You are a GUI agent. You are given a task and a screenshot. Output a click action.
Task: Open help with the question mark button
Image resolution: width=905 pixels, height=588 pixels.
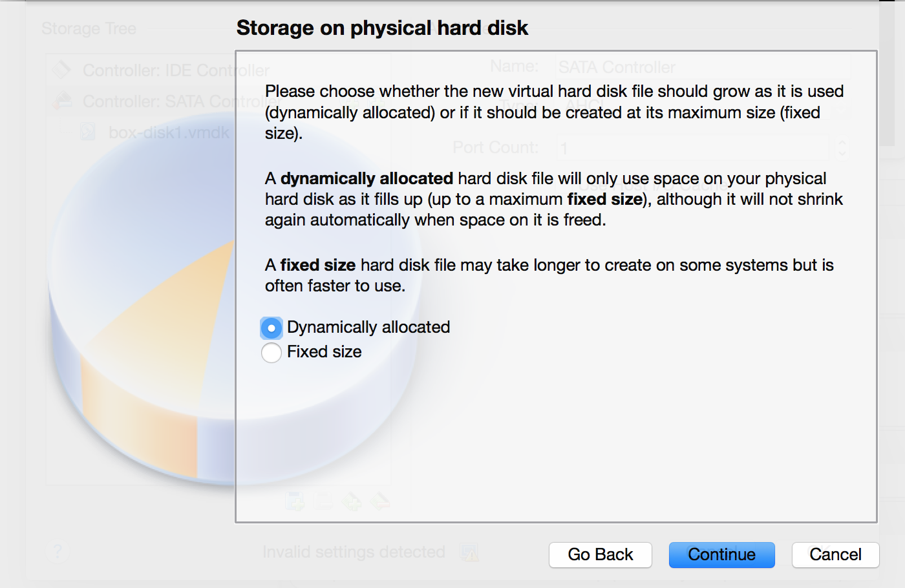[58, 552]
